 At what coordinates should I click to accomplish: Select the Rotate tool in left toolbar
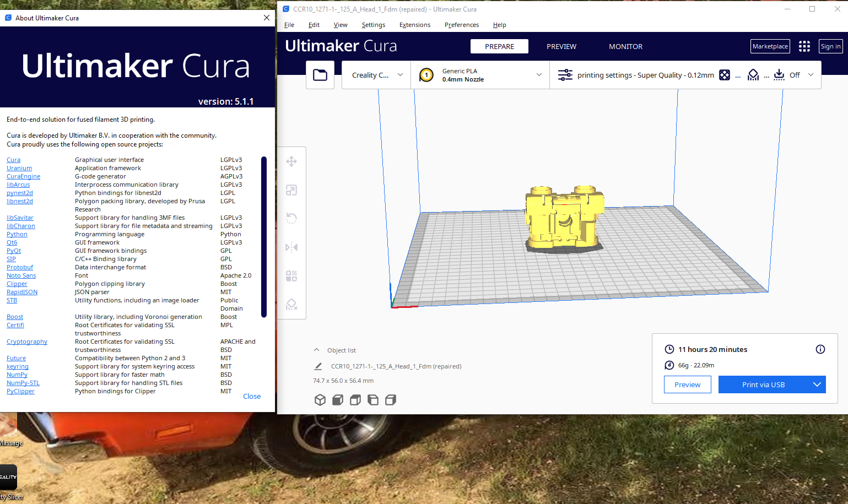pyautogui.click(x=291, y=219)
